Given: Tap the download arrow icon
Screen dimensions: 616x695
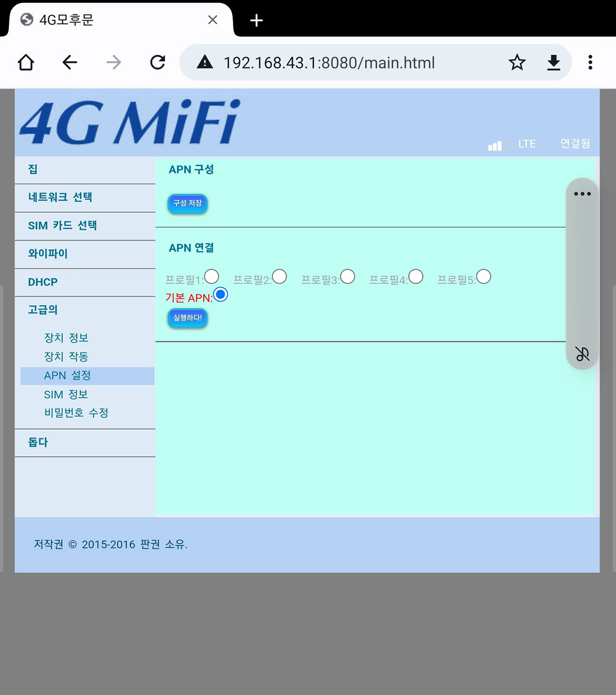Looking at the screenshot, I should point(554,63).
